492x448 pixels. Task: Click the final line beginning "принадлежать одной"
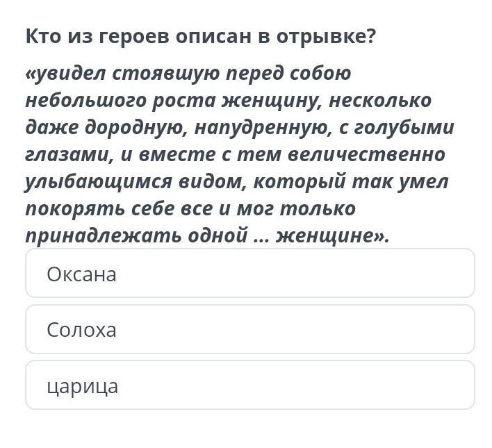208,235
